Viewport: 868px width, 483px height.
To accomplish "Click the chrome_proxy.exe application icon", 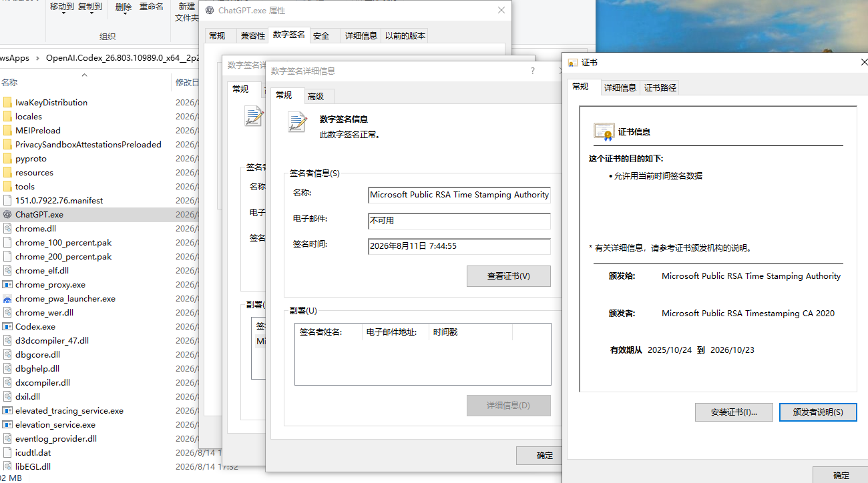I will tap(7, 284).
